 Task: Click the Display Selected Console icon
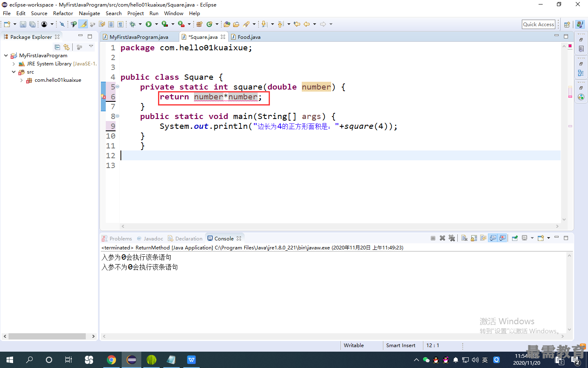pyautogui.click(x=525, y=238)
